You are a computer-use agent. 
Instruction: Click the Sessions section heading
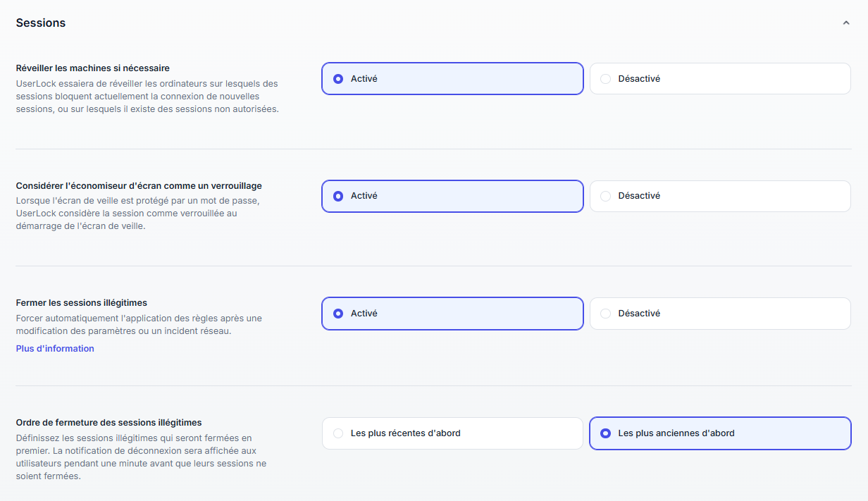pyautogui.click(x=41, y=23)
